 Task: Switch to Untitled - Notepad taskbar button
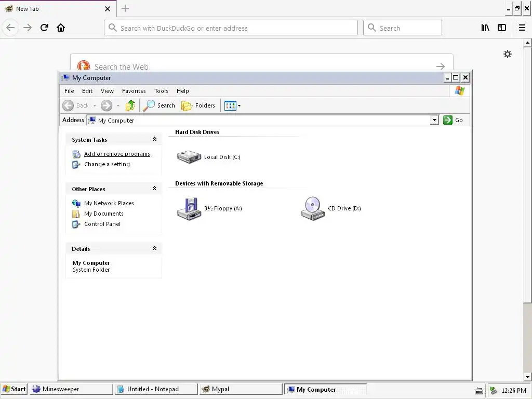pyautogui.click(x=156, y=389)
